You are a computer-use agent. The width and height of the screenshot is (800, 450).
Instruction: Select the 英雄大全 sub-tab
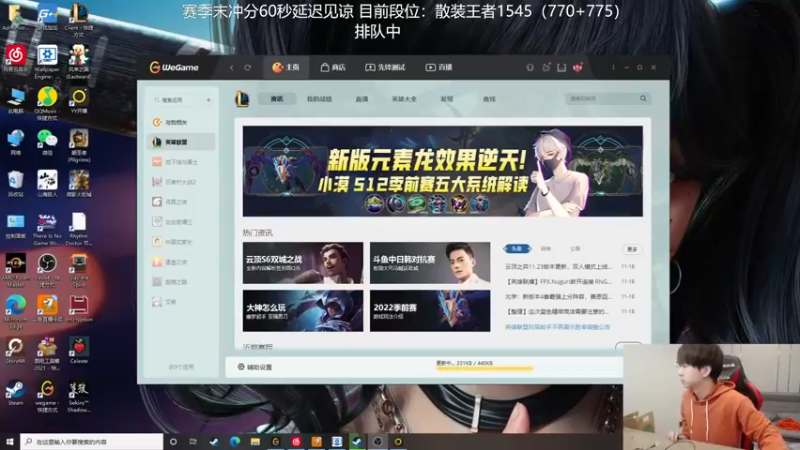tap(404, 99)
